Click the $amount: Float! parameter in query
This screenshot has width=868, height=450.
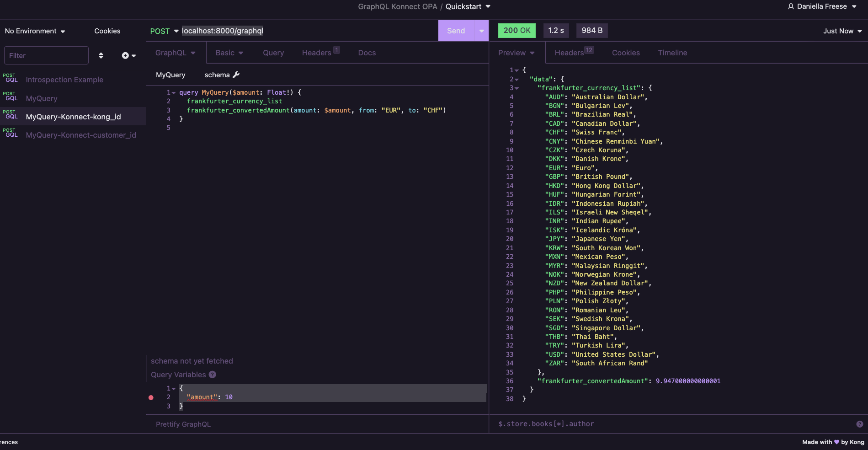tap(261, 92)
